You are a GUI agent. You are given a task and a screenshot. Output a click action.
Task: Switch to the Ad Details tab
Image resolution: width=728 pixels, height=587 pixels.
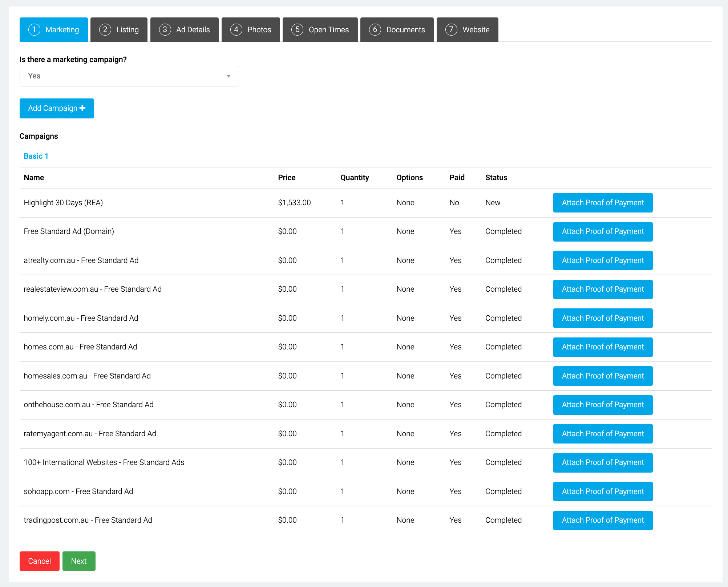pos(184,29)
